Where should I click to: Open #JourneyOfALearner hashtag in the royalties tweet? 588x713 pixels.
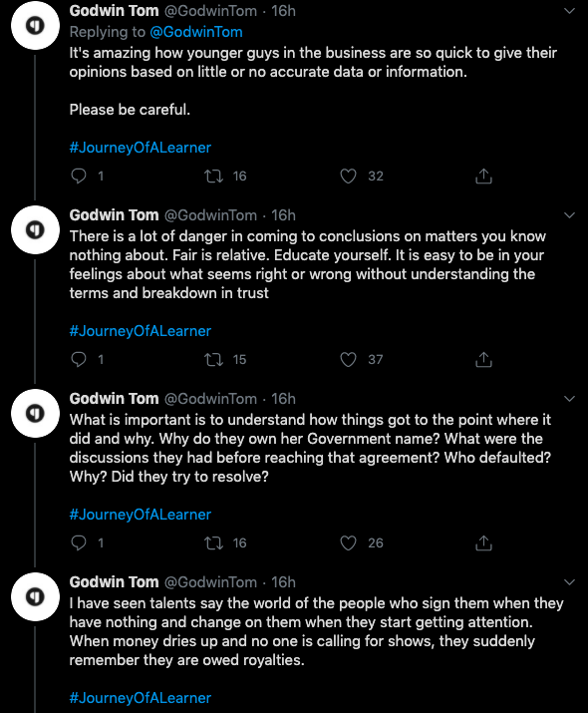pos(140,697)
